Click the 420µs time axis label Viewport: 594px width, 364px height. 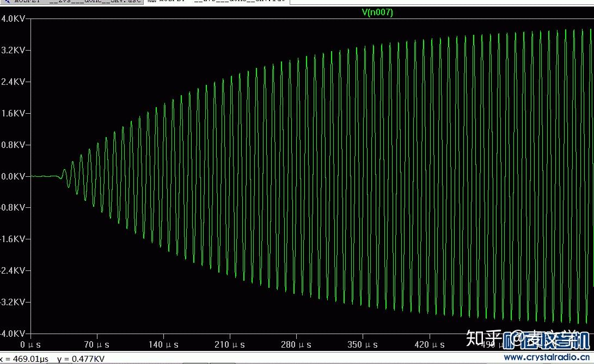point(429,344)
